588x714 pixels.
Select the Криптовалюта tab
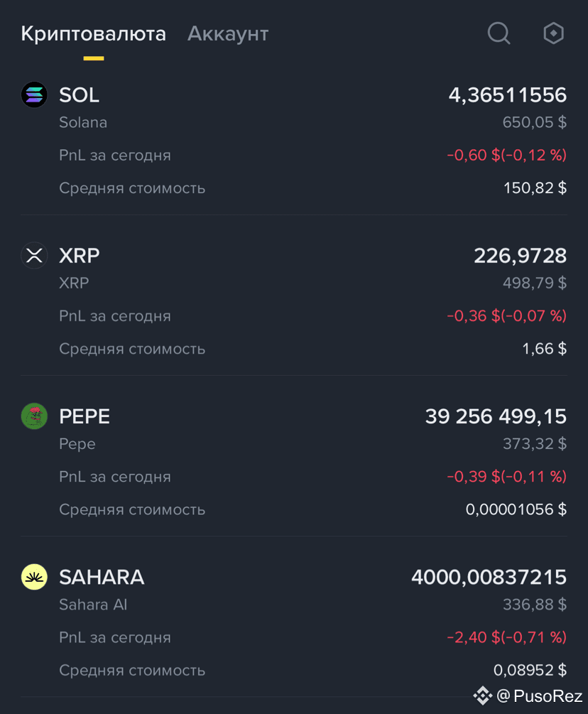(93, 33)
